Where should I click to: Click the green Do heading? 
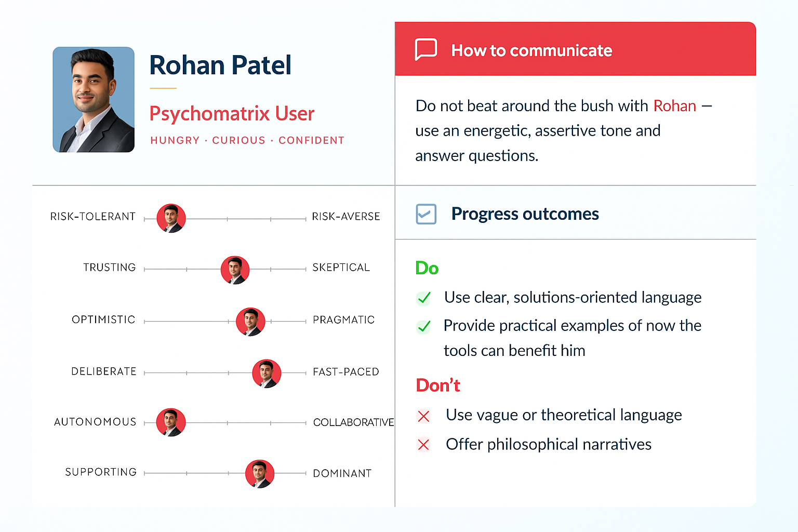(x=427, y=268)
